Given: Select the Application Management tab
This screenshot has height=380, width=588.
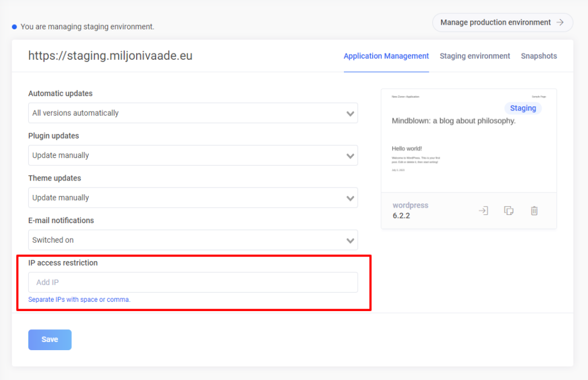Looking at the screenshot, I should [386, 56].
